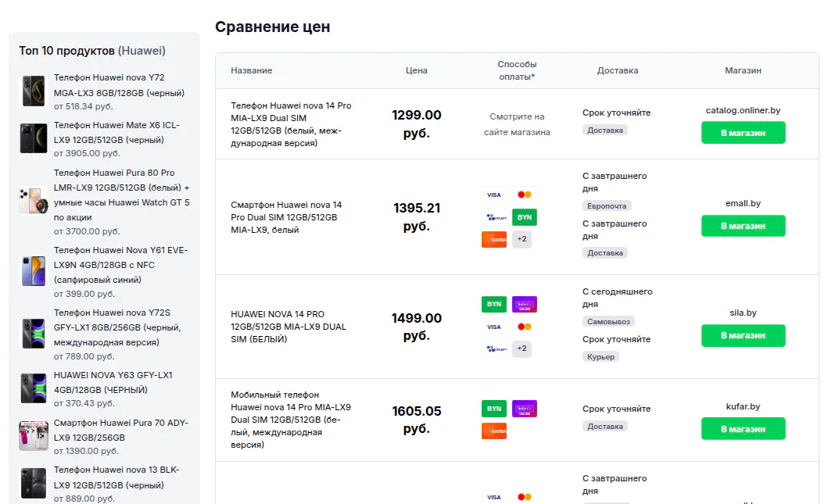Open the HUAWEI NOVA Y63 product thumbnail
The height and width of the screenshot is (504, 828).
34,388
